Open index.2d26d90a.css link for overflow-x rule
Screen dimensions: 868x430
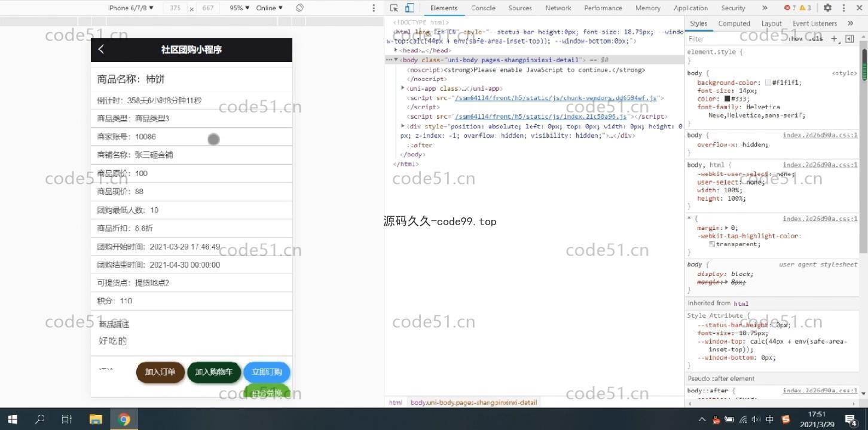coord(820,135)
